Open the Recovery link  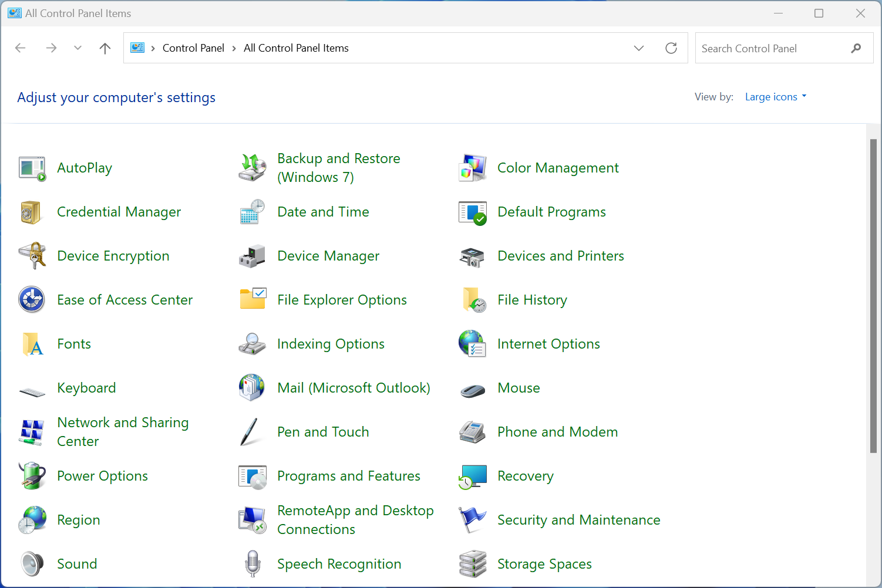[x=526, y=477]
